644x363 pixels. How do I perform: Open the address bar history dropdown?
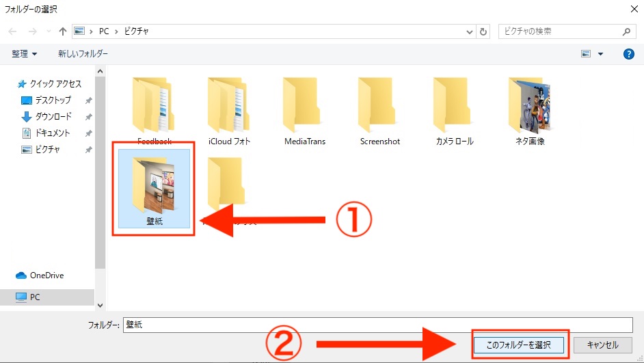coord(470,31)
